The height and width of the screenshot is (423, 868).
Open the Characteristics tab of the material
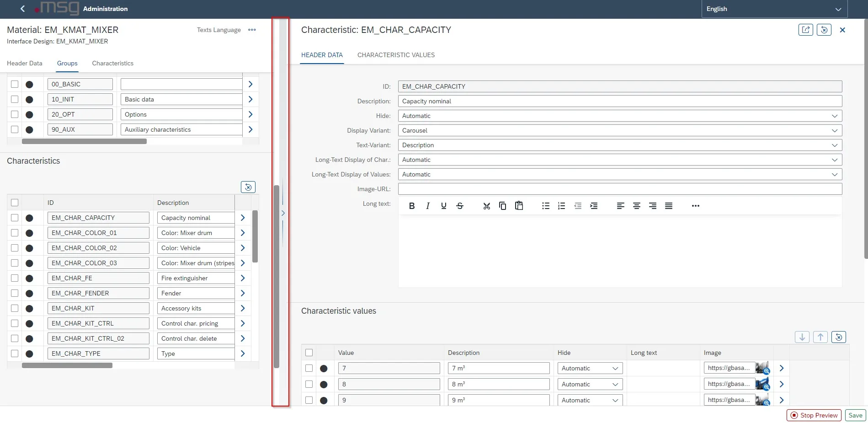tap(112, 63)
